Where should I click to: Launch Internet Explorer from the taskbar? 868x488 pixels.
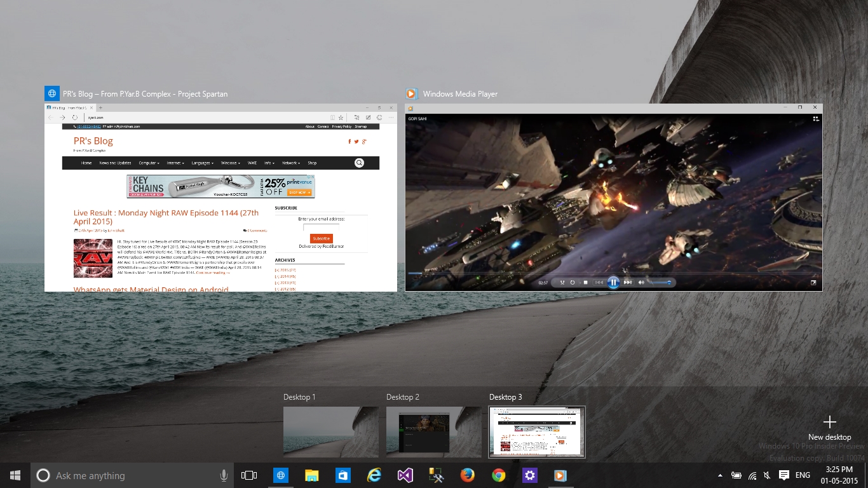374,475
